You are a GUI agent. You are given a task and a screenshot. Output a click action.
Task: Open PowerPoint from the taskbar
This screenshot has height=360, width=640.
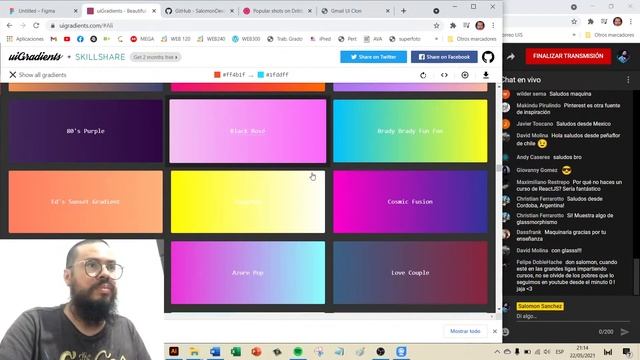(256, 351)
